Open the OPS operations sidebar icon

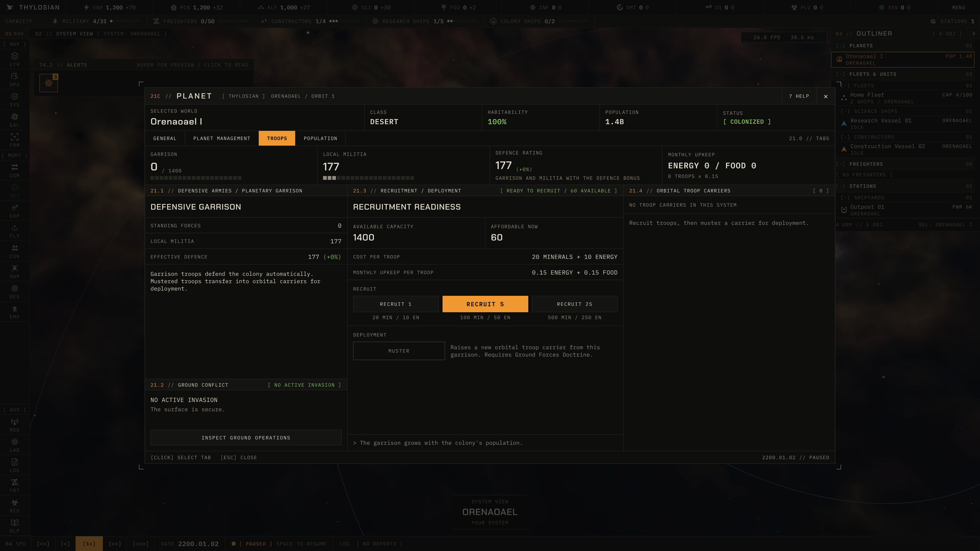[15, 80]
